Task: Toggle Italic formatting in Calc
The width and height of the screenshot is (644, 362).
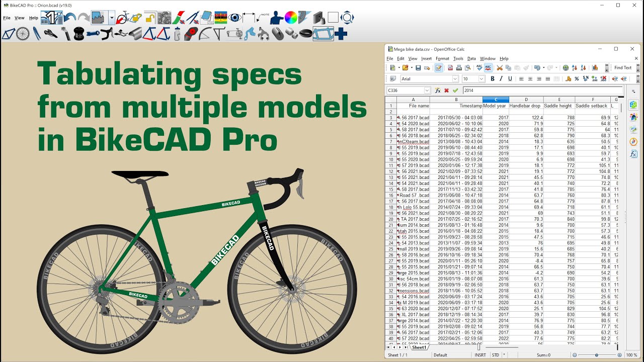Action: click(501, 79)
